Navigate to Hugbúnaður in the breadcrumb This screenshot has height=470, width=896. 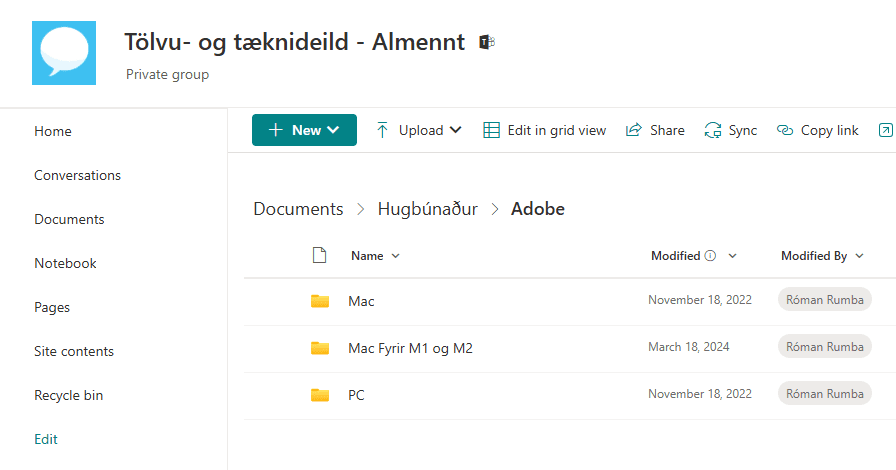tap(427, 209)
